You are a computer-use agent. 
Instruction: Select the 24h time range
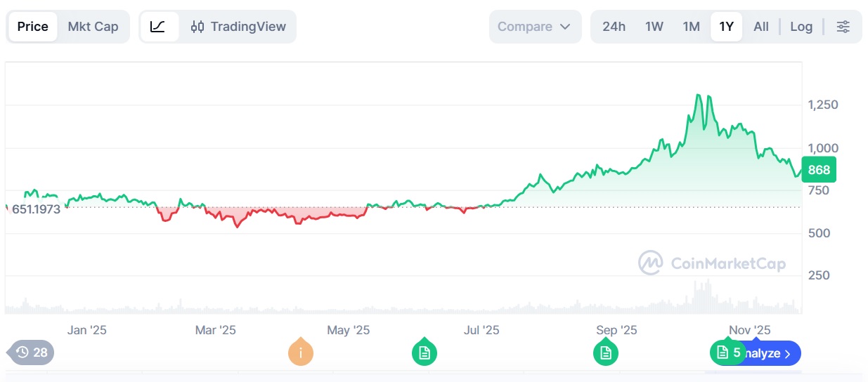tap(614, 27)
